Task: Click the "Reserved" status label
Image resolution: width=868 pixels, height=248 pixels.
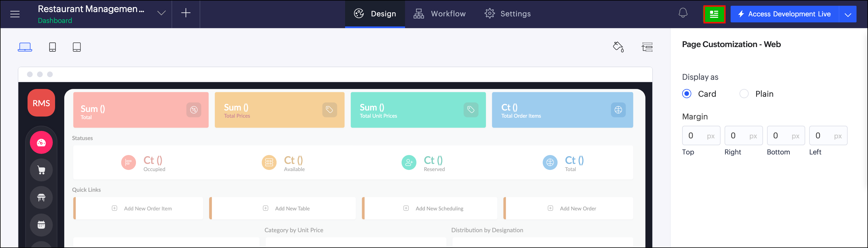Action: [434, 169]
